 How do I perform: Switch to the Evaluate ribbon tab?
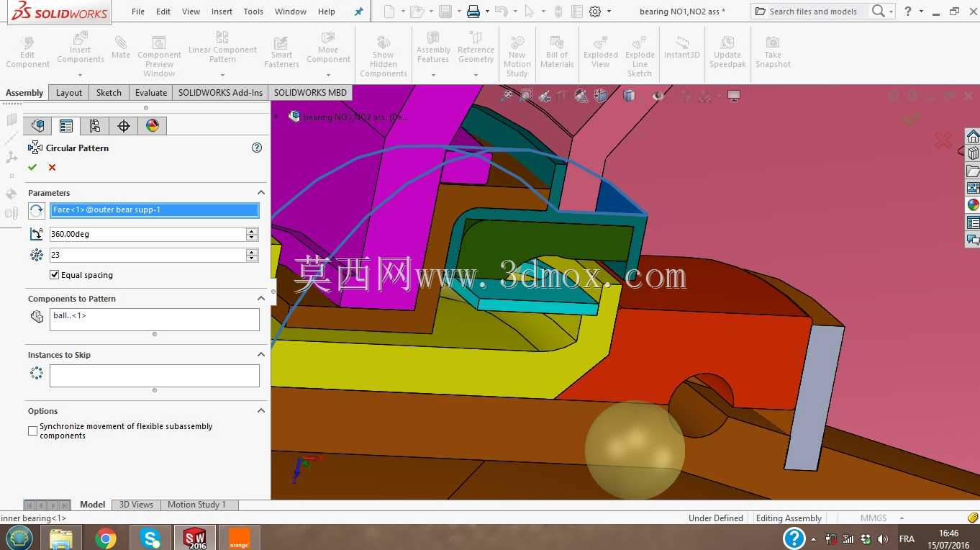point(151,92)
